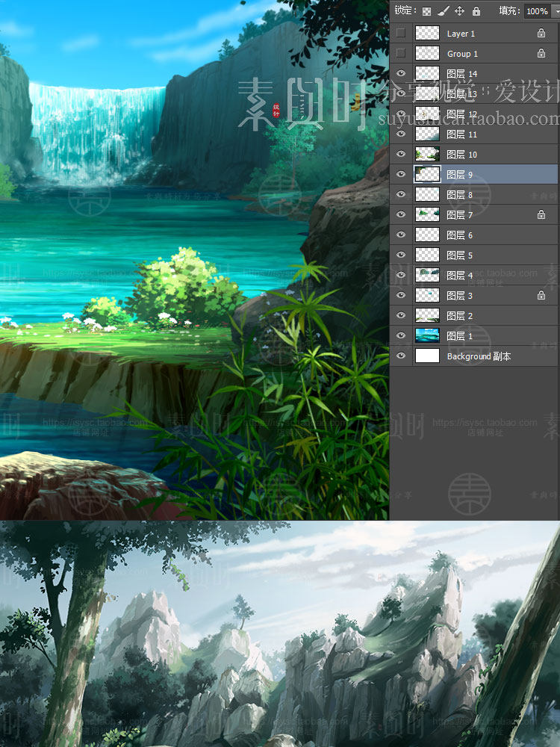Select the layer named 图层 10
The width and height of the screenshot is (560, 747).
point(461,155)
